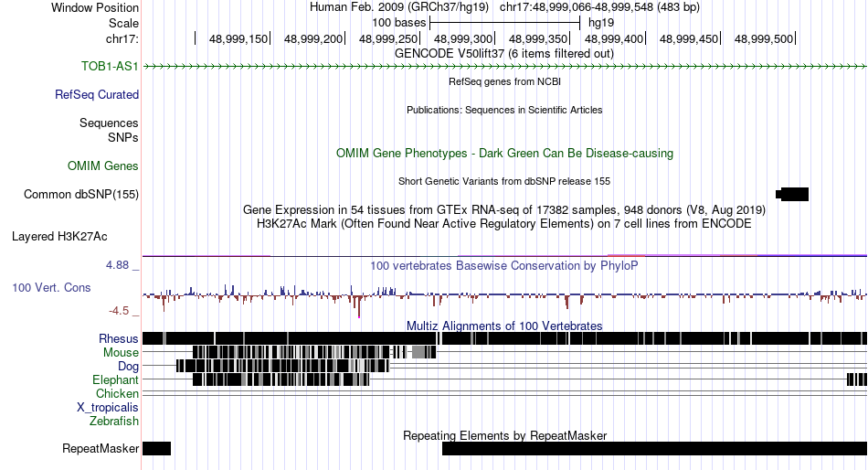Click Short Genetic Variants from dbSNP title
Screen dimensions: 868x470
[x=504, y=181]
